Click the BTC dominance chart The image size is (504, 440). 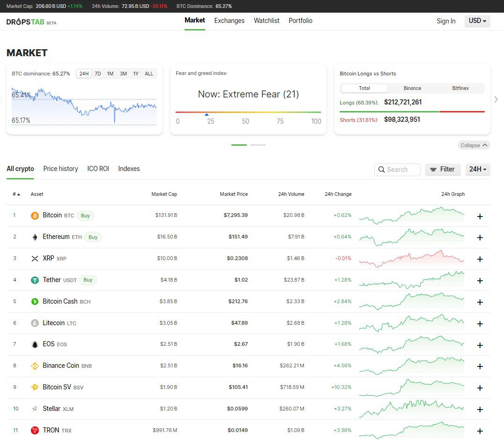point(84,106)
